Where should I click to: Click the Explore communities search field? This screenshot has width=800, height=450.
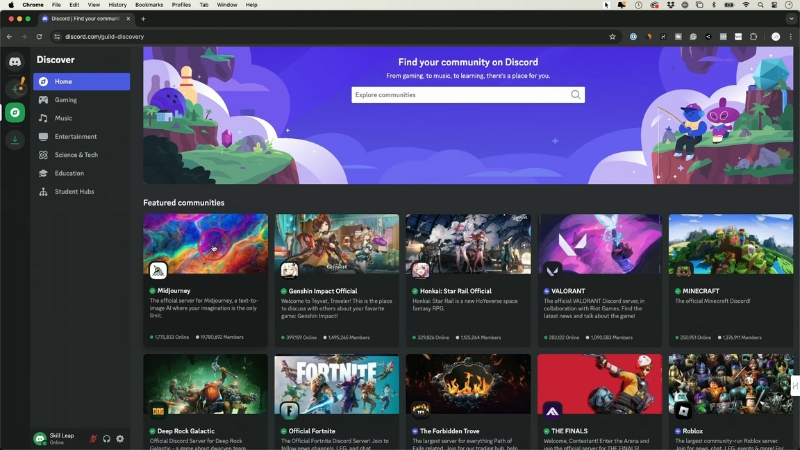(460, 95)
